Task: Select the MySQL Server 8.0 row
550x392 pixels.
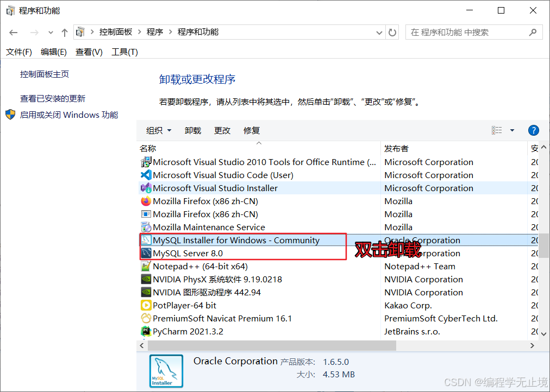Action: click(339, 253)
